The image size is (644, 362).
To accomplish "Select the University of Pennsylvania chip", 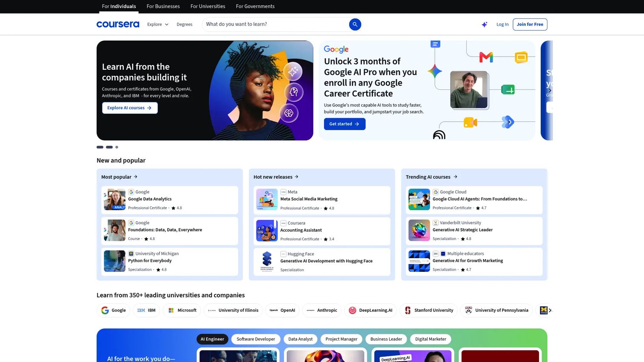I will coord(497,310).
